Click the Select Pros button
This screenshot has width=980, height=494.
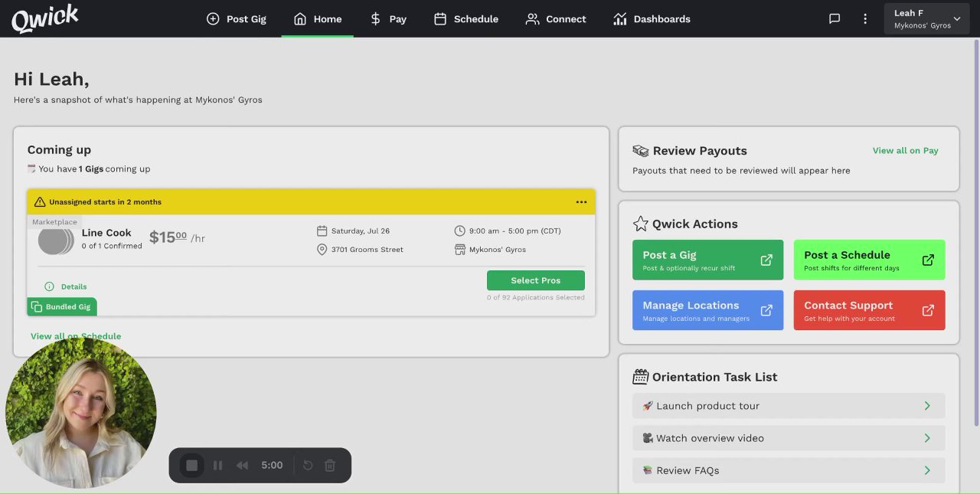[536, 280]
